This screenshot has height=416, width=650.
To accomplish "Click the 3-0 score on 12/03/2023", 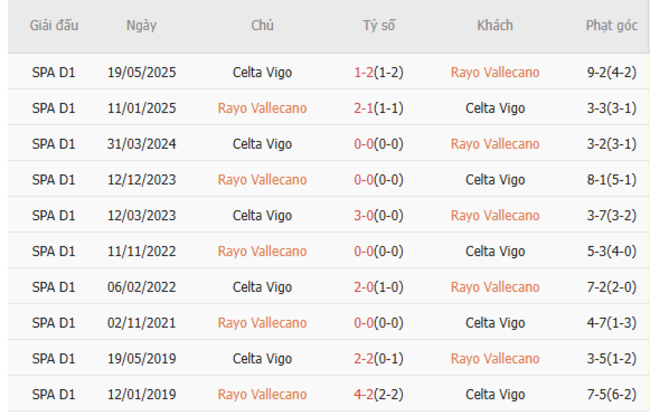I will pyautogui.click(x=364, y=215).
